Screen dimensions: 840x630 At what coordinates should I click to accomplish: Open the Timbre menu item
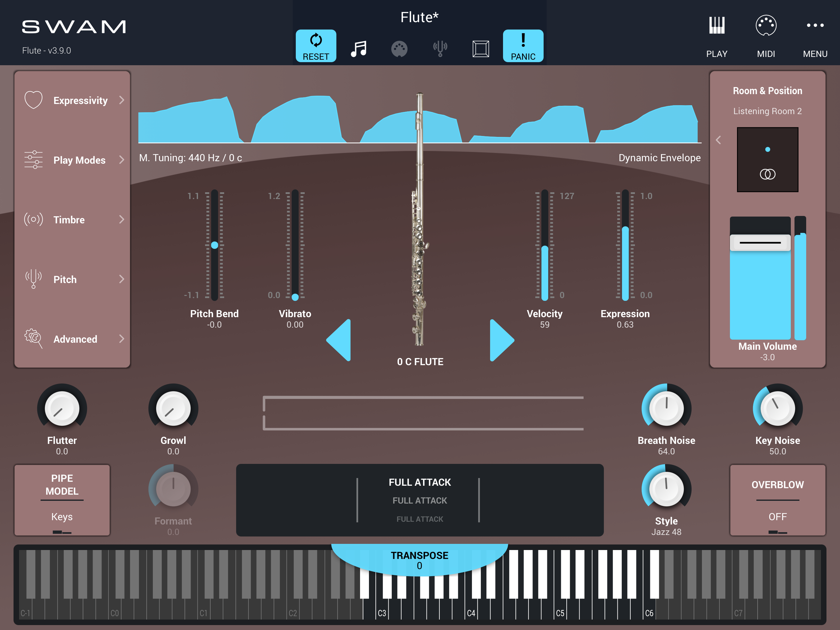pyautogui.click(x=72, y=219)
